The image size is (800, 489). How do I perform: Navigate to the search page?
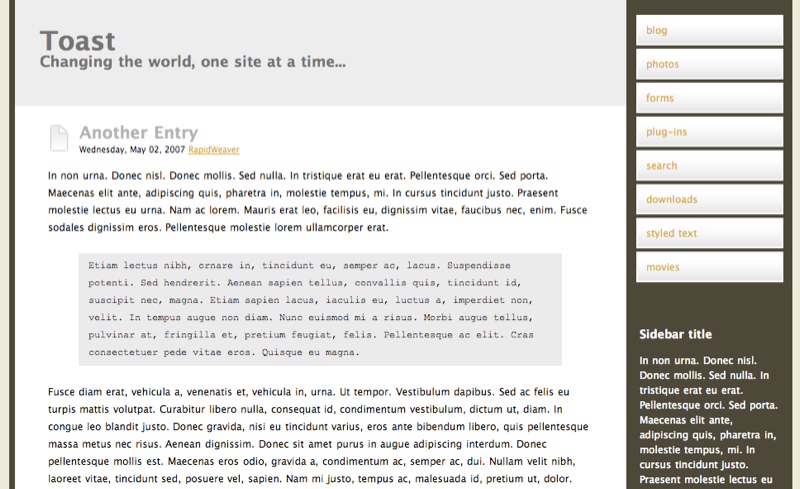point(709,166)
